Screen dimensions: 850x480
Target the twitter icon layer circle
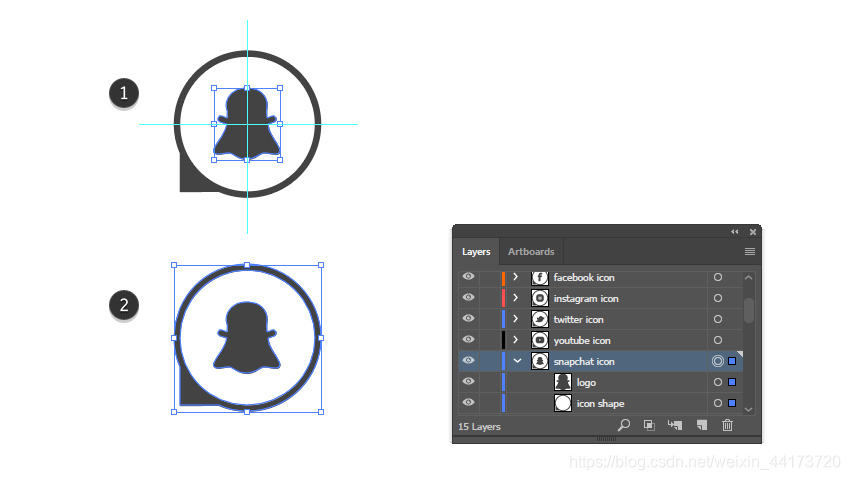[x=718, y=319]
